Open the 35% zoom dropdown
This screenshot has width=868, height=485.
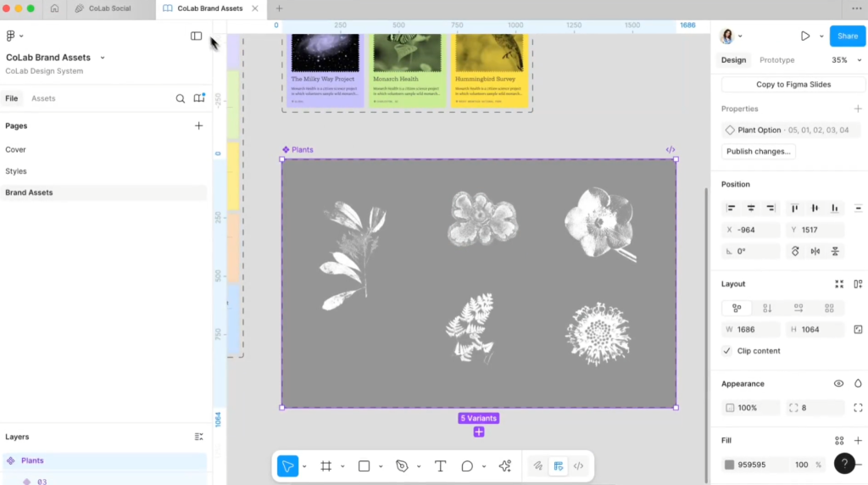pos(843,60)
